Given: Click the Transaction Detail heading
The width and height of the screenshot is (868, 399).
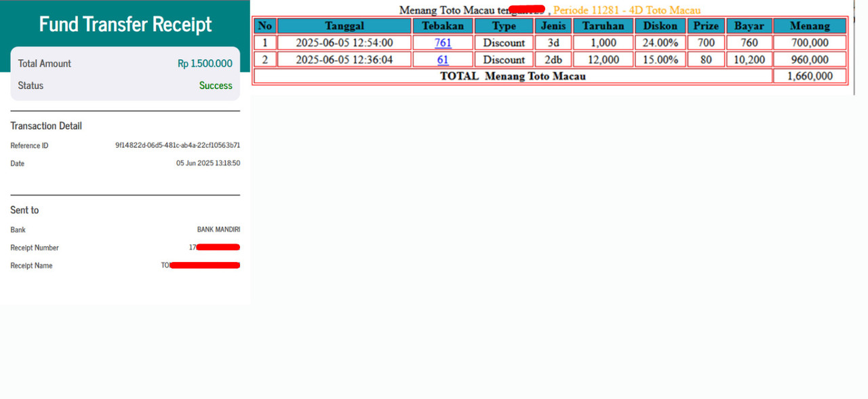Looking at the screenshot, I should (x=46, y=126).
